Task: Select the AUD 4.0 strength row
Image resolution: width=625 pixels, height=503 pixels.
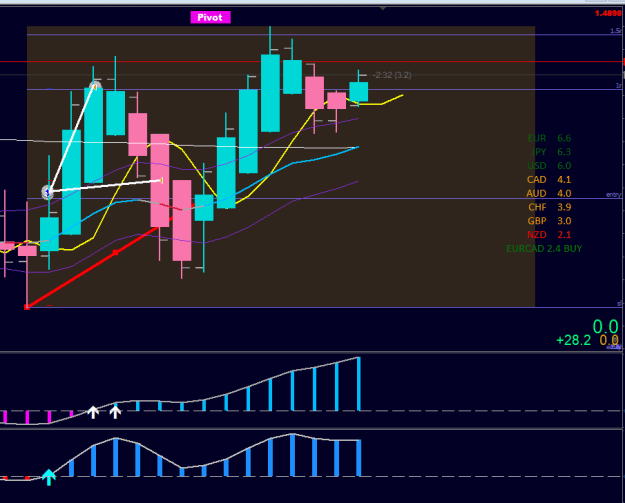Action: pos(549,193)
